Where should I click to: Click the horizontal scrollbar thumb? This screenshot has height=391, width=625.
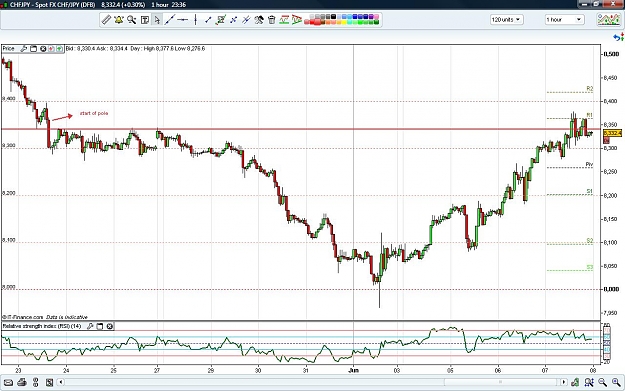tap(501, 383)
